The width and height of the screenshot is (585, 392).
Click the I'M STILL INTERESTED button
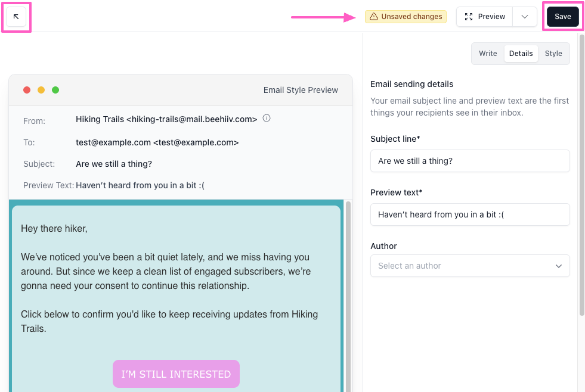tap(176, 374)
